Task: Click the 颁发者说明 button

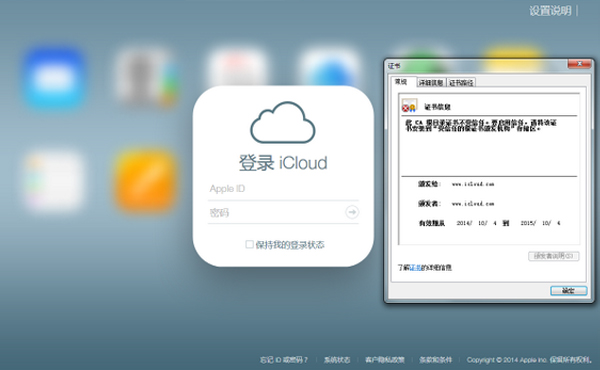Action: pyautogui.click(x=554, y=256)
